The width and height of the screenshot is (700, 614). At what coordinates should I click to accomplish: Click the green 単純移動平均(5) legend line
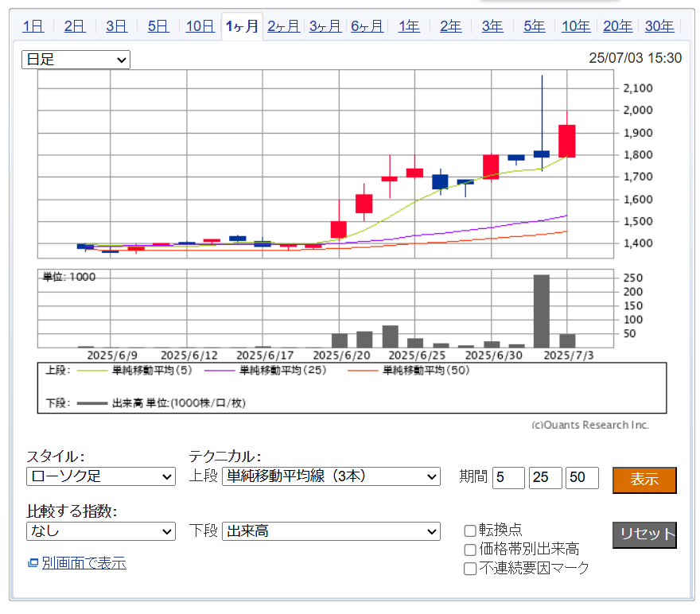coord(92,371)
